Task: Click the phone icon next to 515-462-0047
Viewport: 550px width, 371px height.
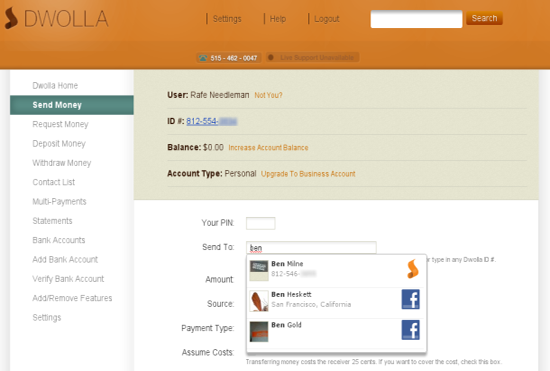Action: point(203,58)
